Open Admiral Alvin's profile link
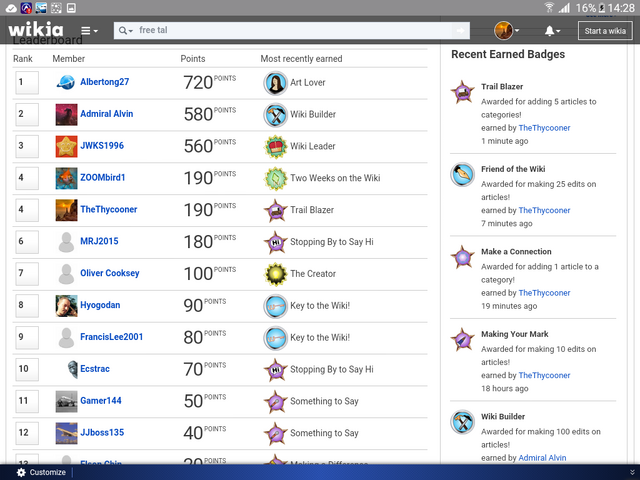Viewport: 640px width, 480px height. [x=107, y=113]
